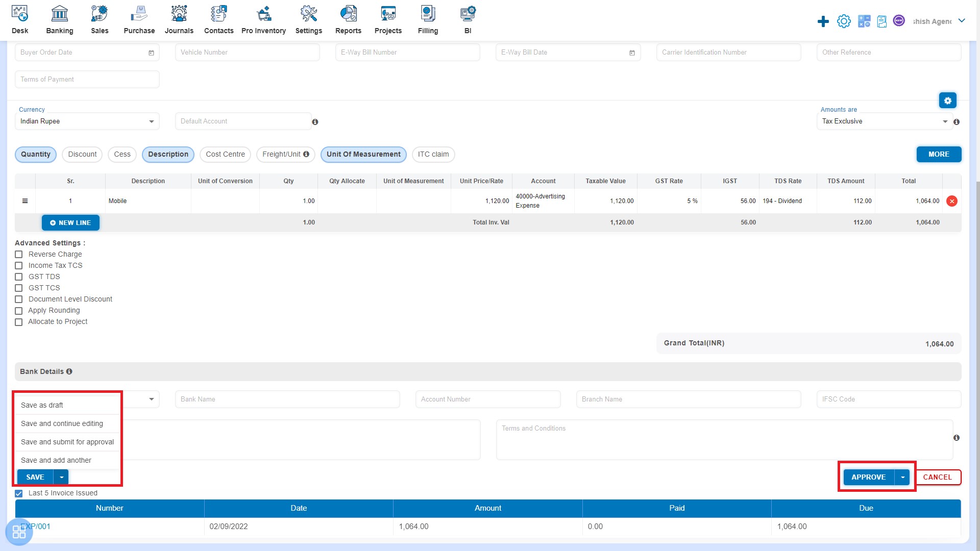This screenshot has height=551, width=980.
Task: Toggle the Cess column chip
Action: pyautogui.click(x=122, y=155)
